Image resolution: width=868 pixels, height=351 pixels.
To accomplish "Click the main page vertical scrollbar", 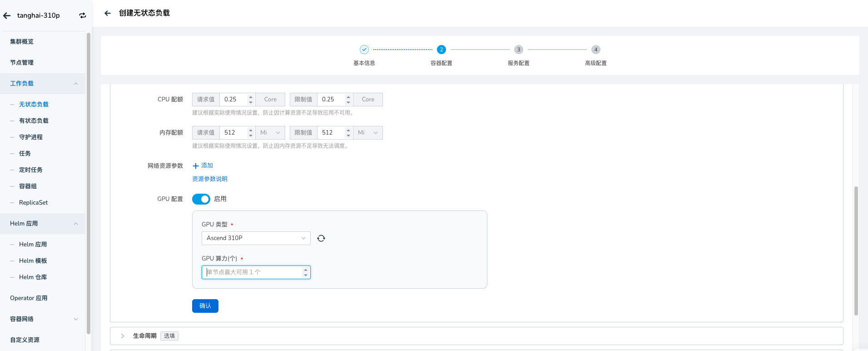I will (856, 250).
